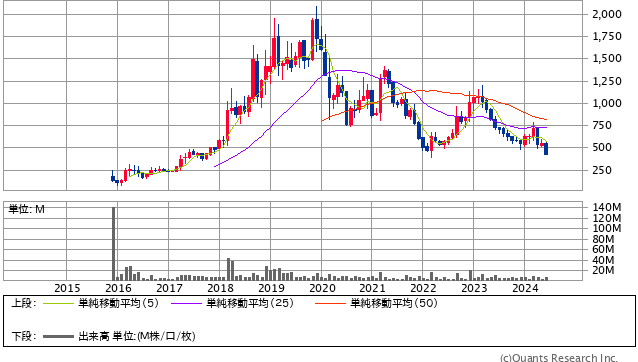Click the green 単純移動平均(5) legend line
The height and width of the screenshot is (362, 638).
coord(58,303)
